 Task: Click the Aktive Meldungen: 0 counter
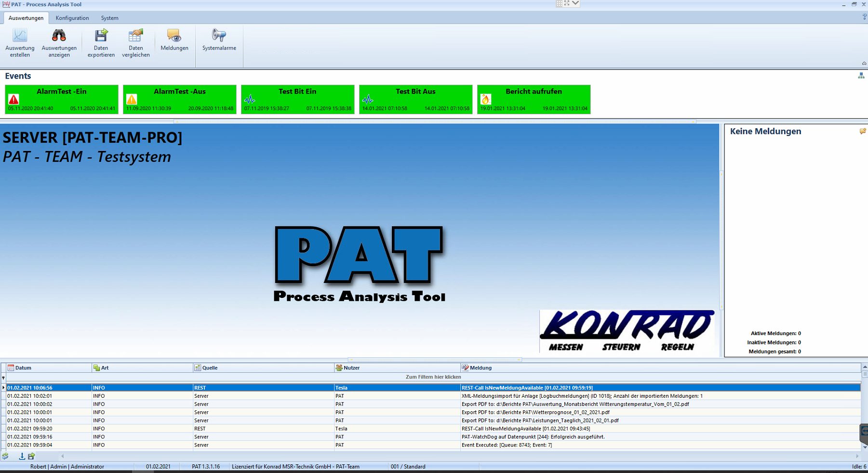pos(776,333)
